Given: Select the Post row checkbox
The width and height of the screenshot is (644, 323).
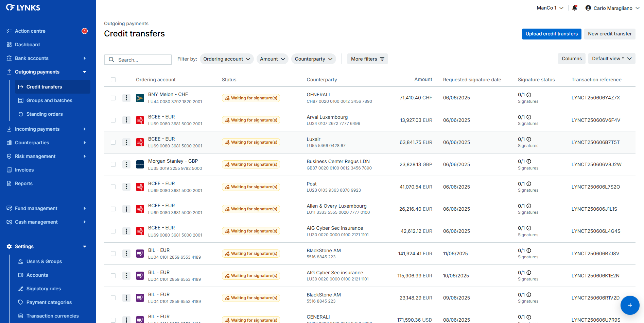Looking at the screenshot, I should (x=113, y=187).
